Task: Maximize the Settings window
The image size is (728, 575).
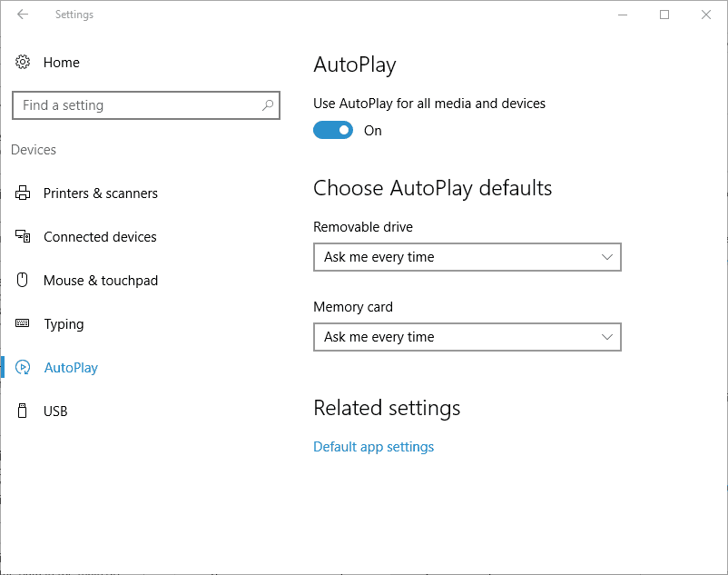Action: click(x=664, y=15)
